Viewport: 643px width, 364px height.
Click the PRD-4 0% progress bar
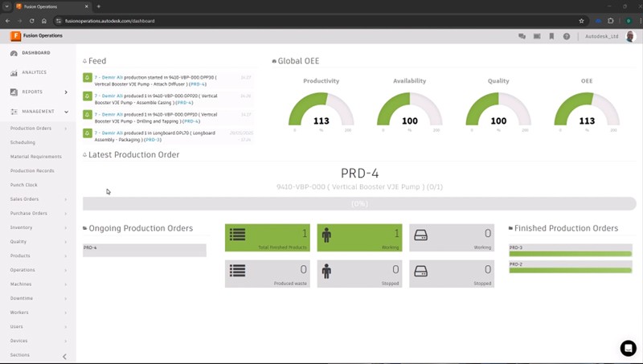[x=359, y=204]
